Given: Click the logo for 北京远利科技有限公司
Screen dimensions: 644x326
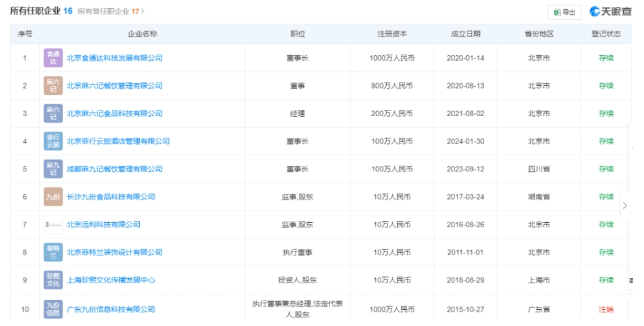Looking at the screenshot, I should tap(53, 224).
